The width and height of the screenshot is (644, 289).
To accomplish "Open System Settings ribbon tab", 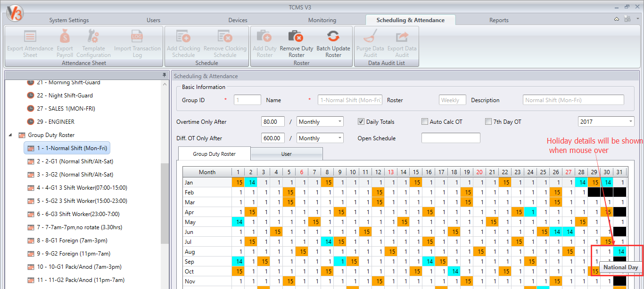I will [x=69, y=20].
